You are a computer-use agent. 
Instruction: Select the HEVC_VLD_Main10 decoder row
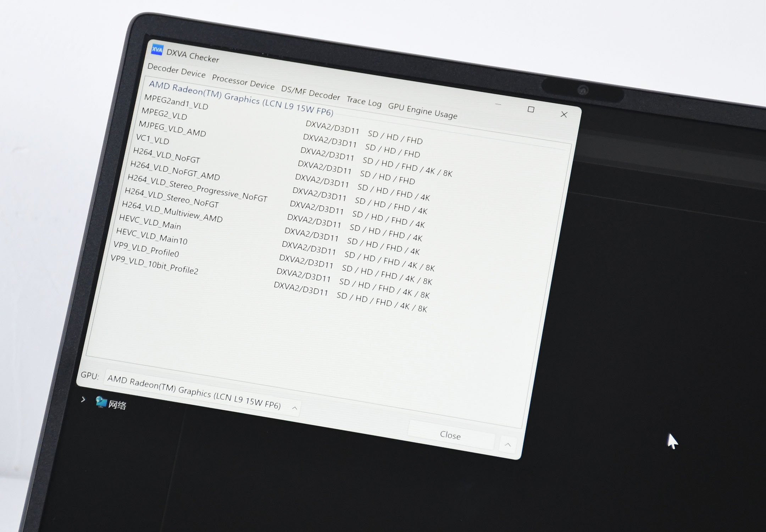coord(152,236)
